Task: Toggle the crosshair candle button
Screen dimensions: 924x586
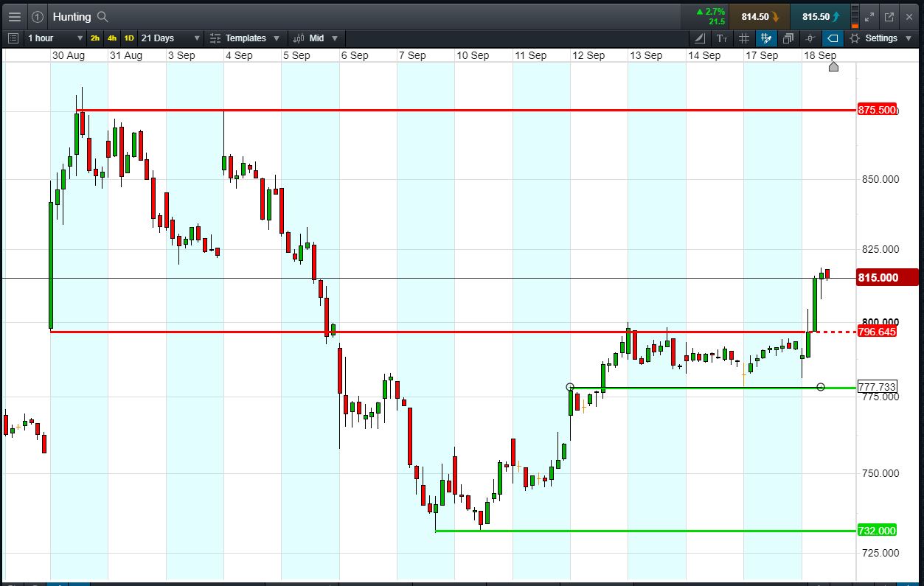Action: tap(810, 38)
